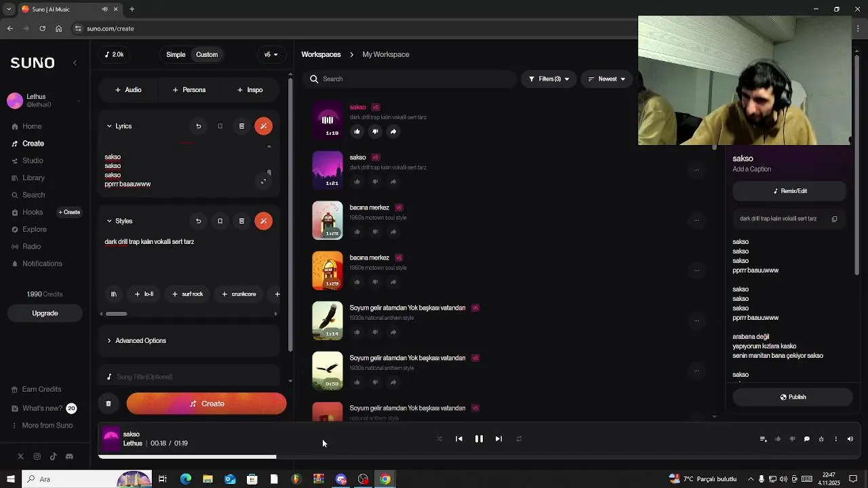Open the play queue icon
This screenshot has height=488, width=868.
(763, 439)
